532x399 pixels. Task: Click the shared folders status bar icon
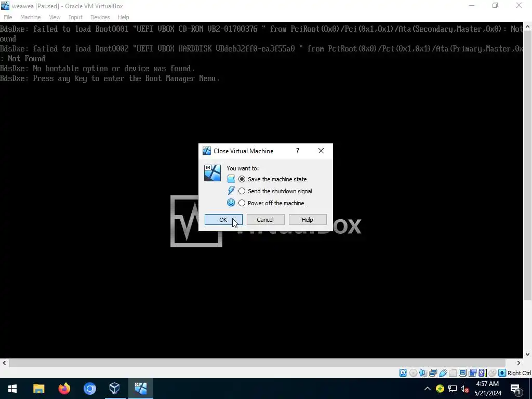point(453,373)
